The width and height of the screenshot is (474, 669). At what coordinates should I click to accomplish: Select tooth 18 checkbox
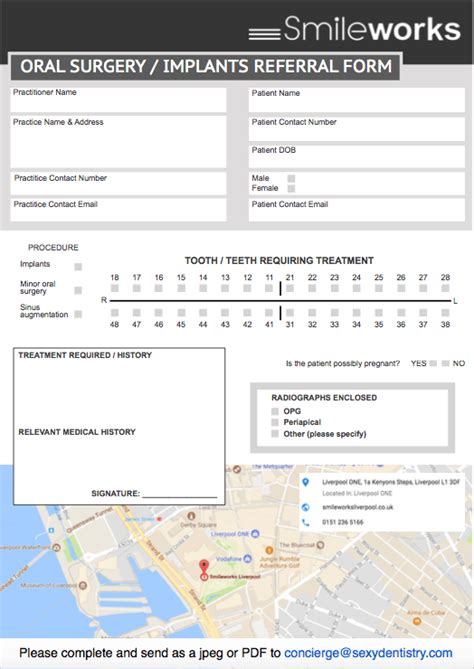114,288
